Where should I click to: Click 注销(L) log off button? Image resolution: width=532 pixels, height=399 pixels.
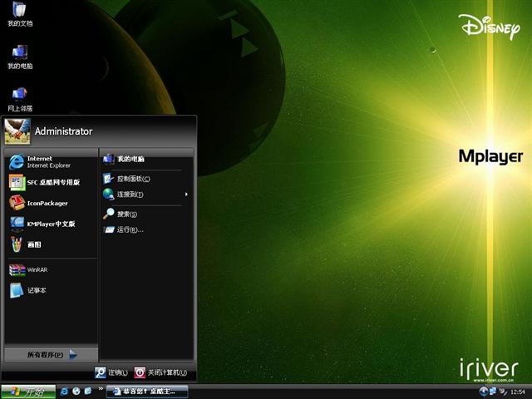(111, 372)
